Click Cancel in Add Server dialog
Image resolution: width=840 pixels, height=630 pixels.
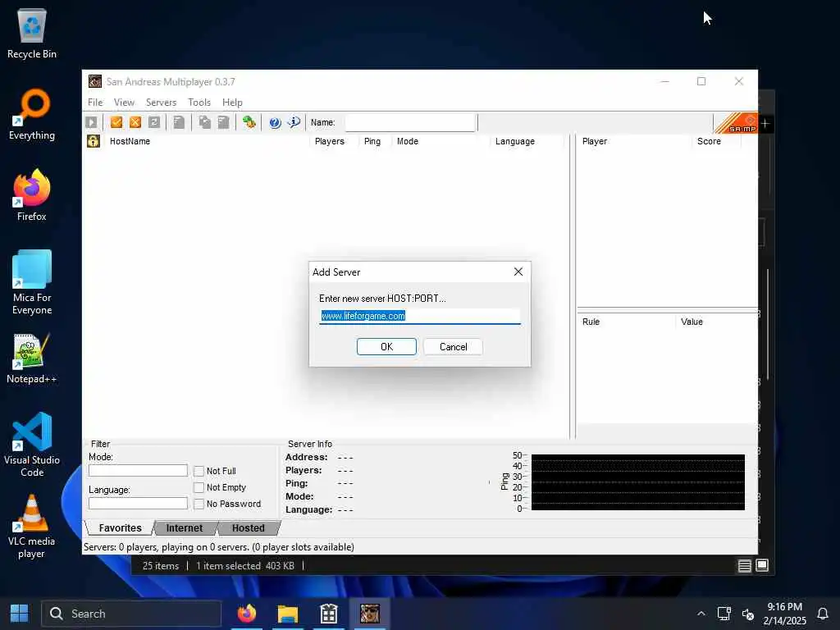pyautogui.click(x=453, y=347)
